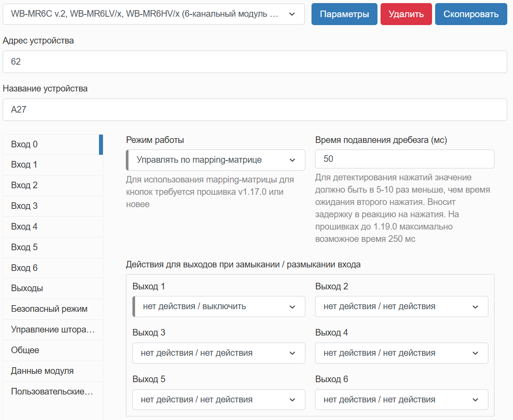The image size is (513, 420).
Task: Expand the Выход 2 action dropdown
Action: tap(401, 307)
